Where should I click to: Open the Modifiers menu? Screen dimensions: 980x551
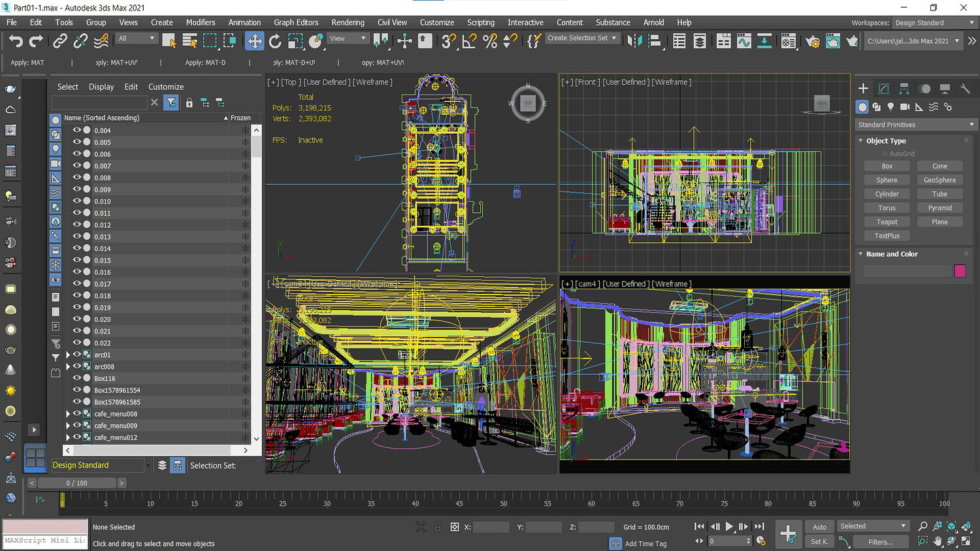pyautogui.click(x=201, y=22)
